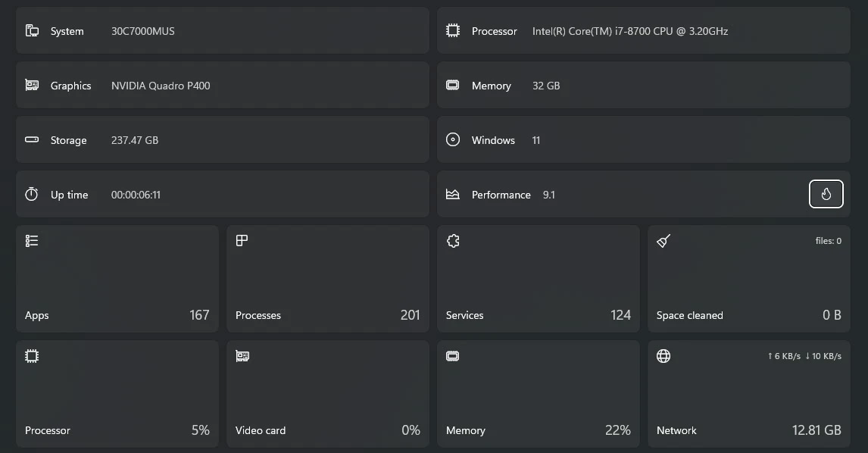Viewport: 868px width, 453px height.
Task: Click the 0 B space cleaned value
Action: coord(832,315)
